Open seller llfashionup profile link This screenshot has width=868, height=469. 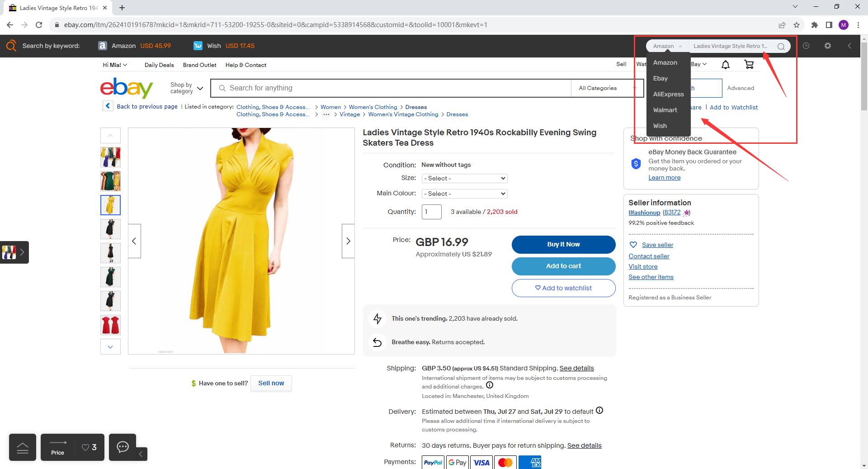point(644,213)
